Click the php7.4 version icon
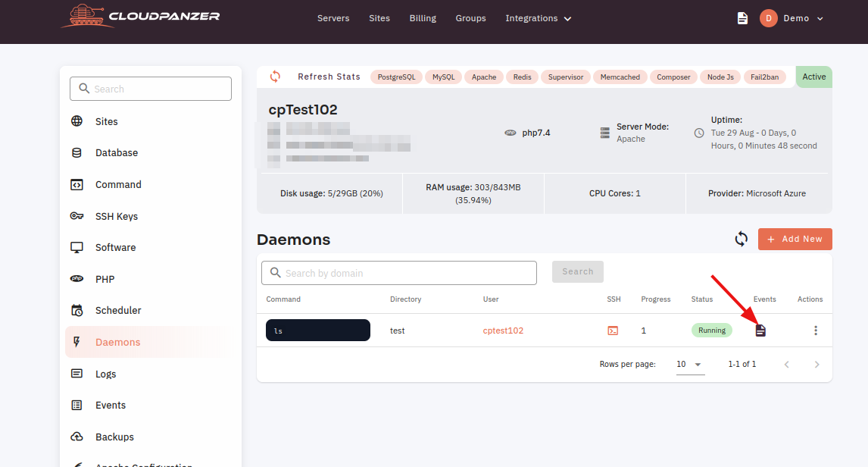The height and width of the screenshot is (467, 868). pyautogui.click(x=510, y=133)
